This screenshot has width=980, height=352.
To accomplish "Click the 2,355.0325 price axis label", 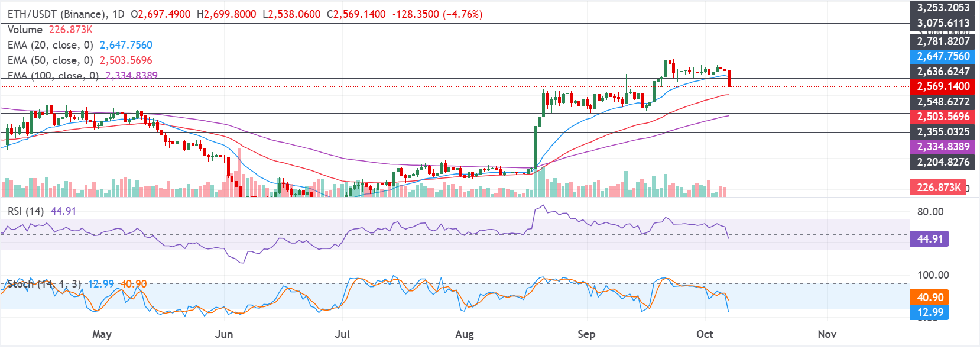I will (x=943, y=131).
